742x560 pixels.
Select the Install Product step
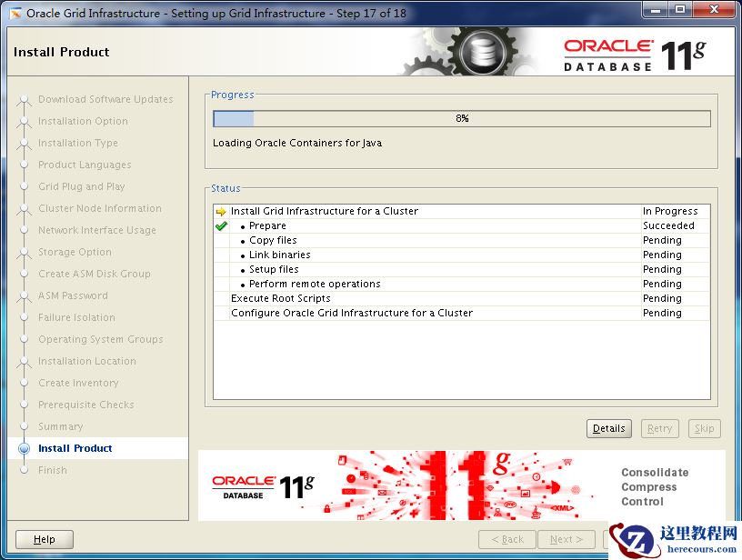coord(75,448)
